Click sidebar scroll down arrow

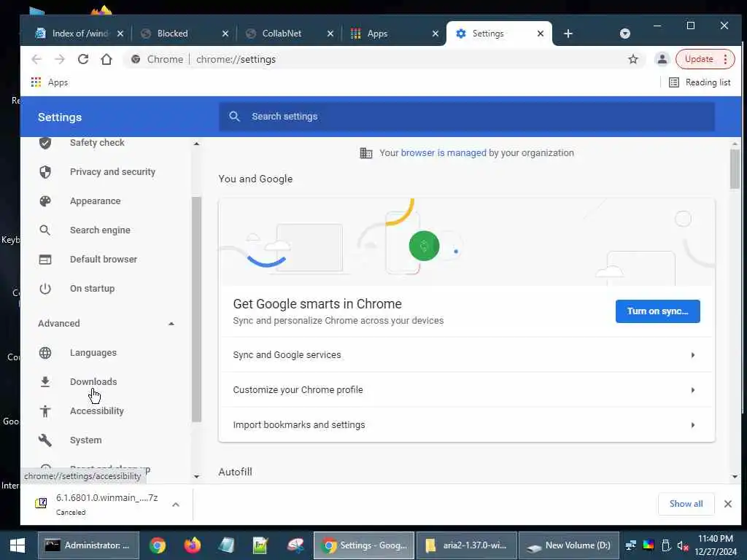coord(196,476)
